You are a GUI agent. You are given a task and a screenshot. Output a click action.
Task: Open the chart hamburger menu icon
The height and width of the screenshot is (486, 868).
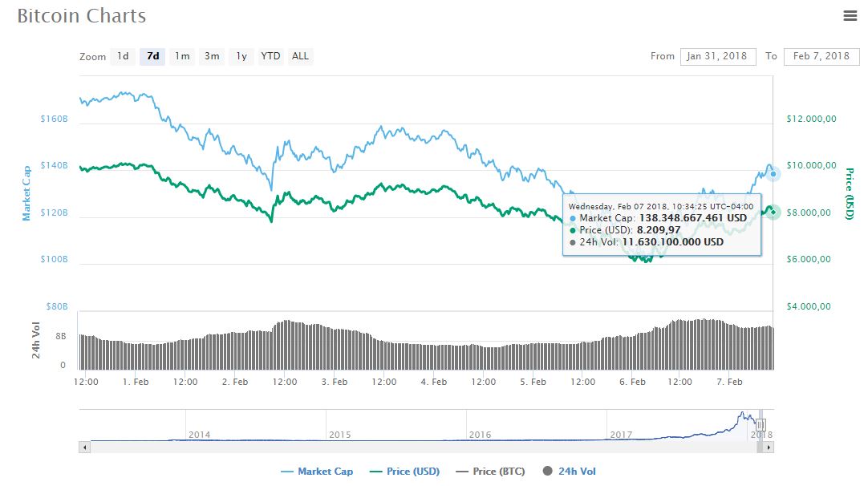coord(850,15)
